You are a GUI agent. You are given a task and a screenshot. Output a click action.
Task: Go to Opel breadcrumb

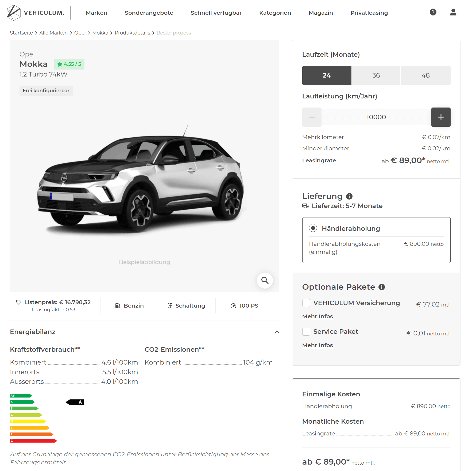80,33
